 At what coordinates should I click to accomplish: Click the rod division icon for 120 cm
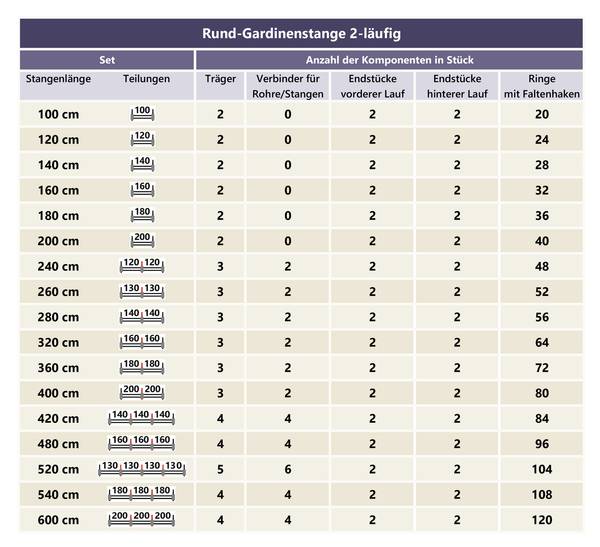pos(142,139)
